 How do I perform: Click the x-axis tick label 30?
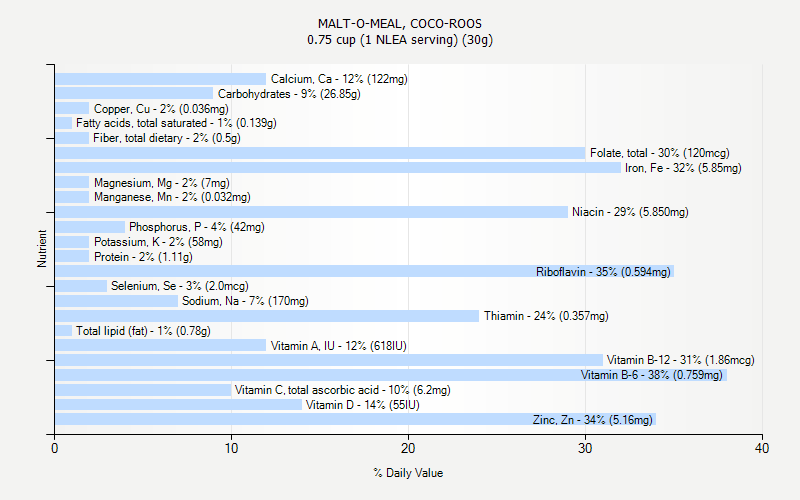tap(585, 448)
